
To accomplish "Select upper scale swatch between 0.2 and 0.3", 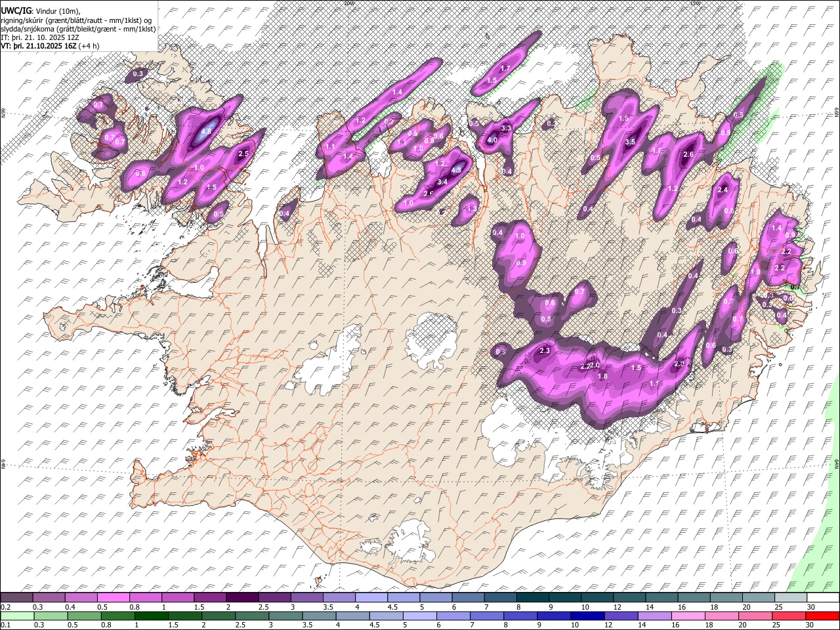I will (x=17, y=598).
